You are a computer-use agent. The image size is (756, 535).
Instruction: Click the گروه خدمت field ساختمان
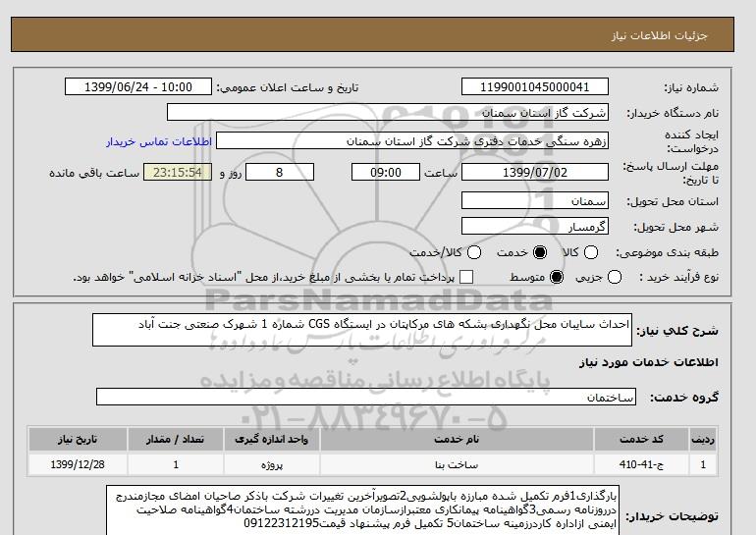[x=366, y=397]
